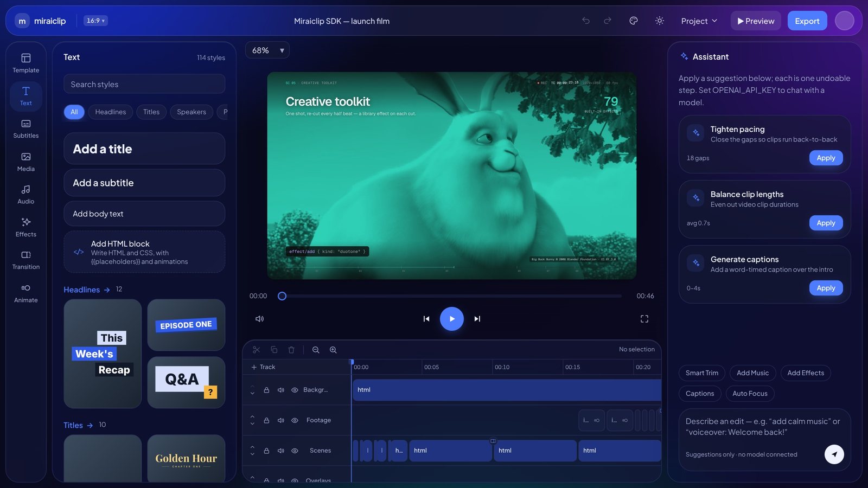This screenshot has height=488, width=868.
Task: Open the Effects panel
Action: (26, 227)
